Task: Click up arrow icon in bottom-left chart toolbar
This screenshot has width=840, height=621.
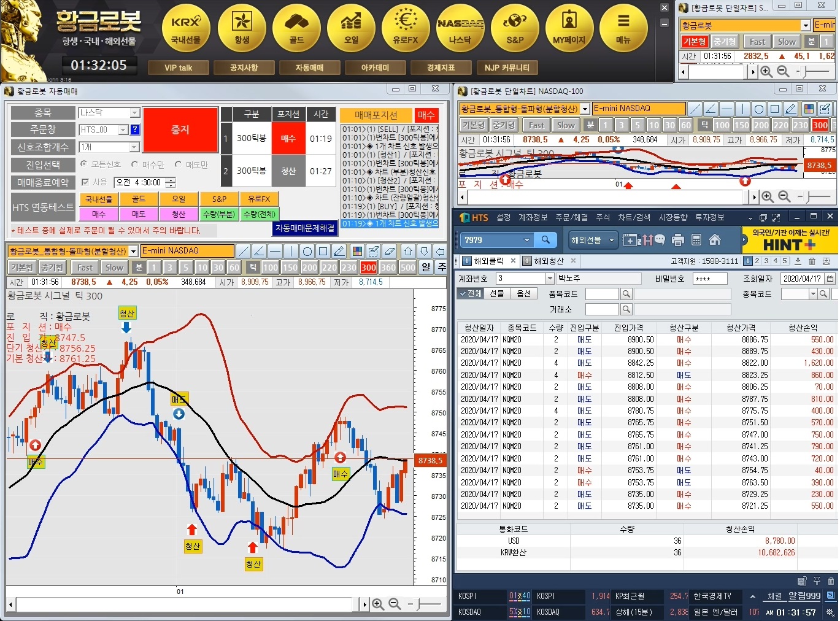Action: click(x=409, y=251)
